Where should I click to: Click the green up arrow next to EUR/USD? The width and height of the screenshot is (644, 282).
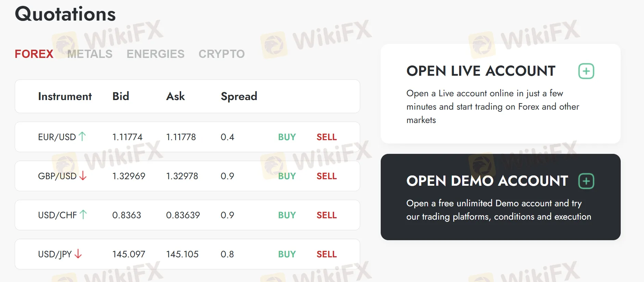click(x=82, y=136)
